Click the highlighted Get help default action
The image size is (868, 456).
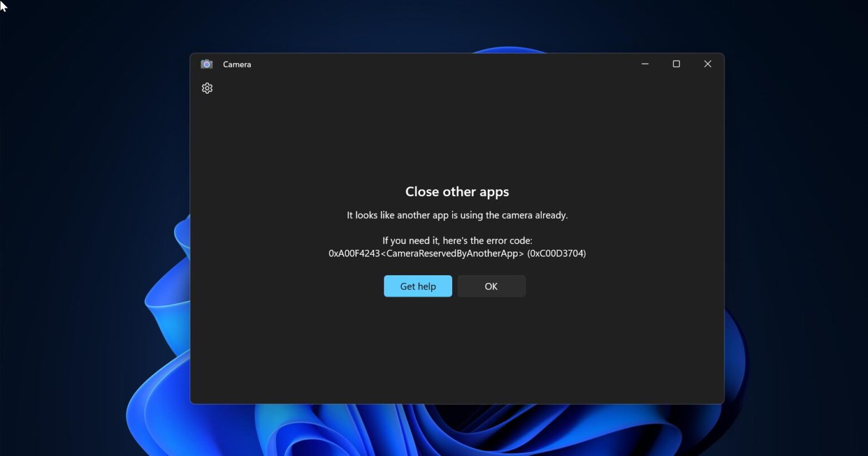[418, 286]
